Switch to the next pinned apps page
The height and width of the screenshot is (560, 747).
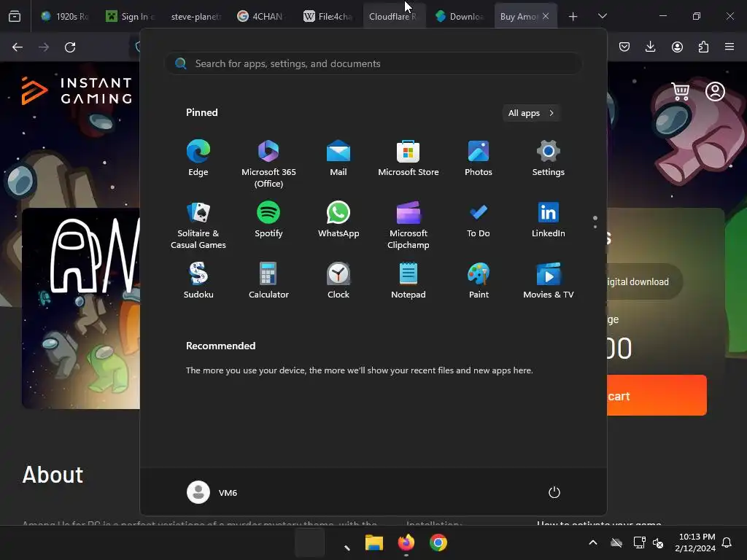click(595, 227)
